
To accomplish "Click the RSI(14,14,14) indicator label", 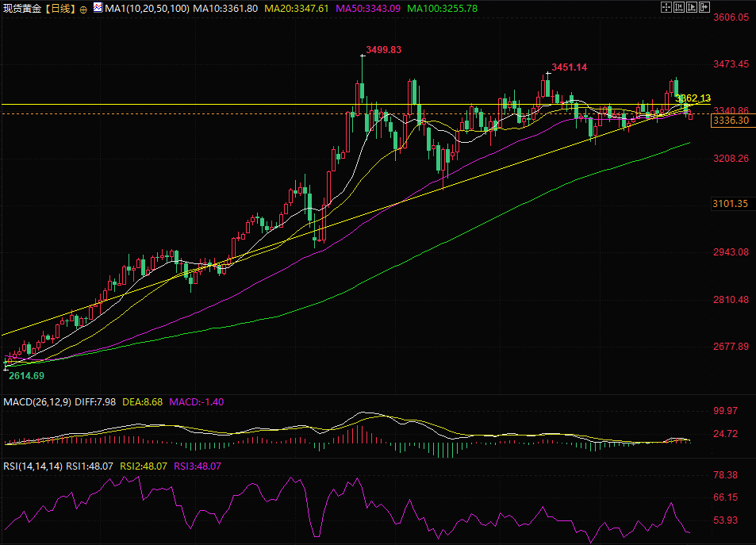I will 33,466.
